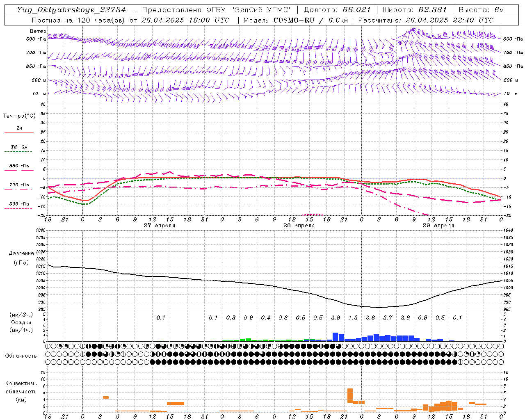The width and height of the screenshot is (525, 420).
Task: Click the tallest orange convective cloud bar
Action: coord(350,395)
